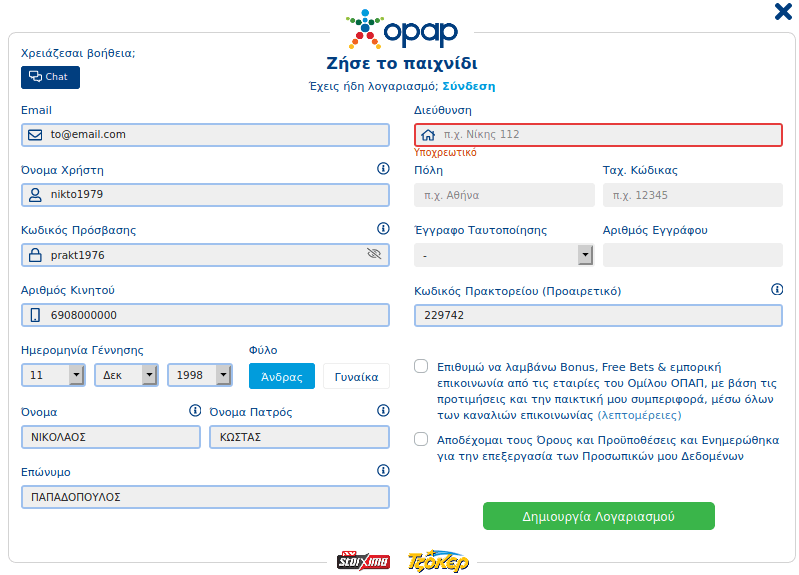Focus the Αριθμός Εγγράφου field

(x=693, y=255)
